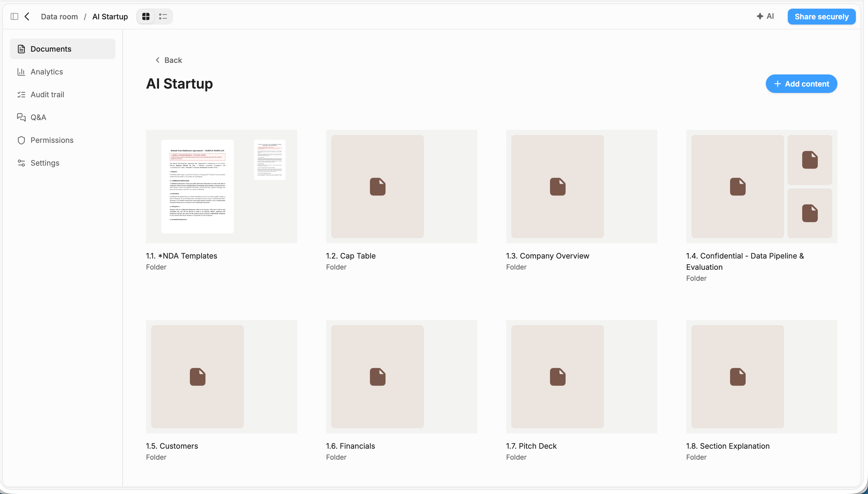Click the AI Startup page heading
The image size is (868, 494).
[179, 83]
